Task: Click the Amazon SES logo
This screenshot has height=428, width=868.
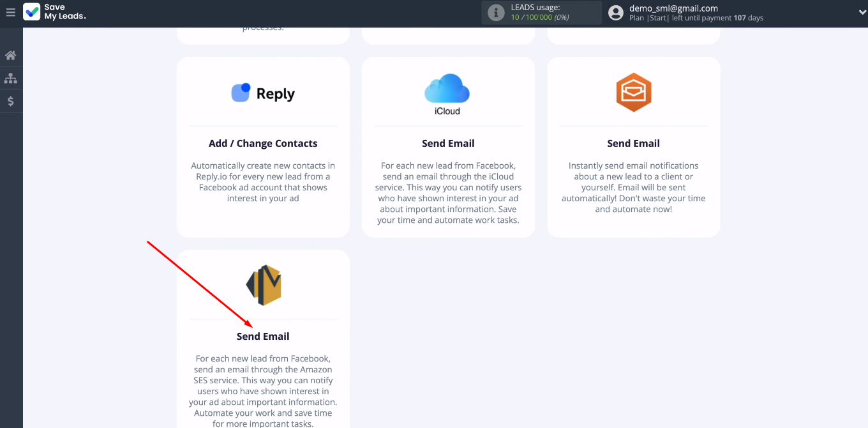Action: tap(264, 285)
